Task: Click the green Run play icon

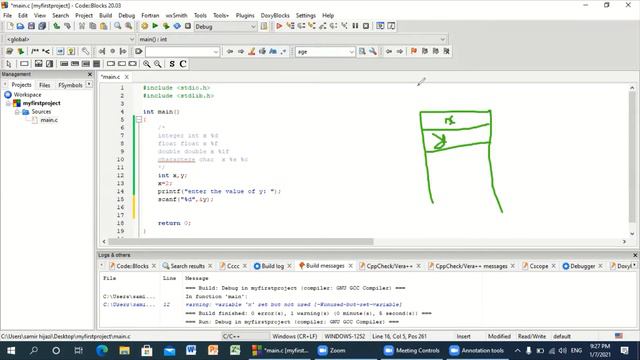Action: pyautogui.click(x=155, y=26)
